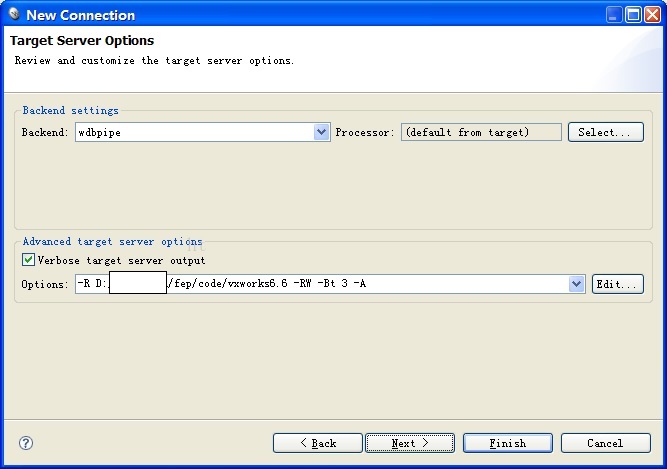Click the Processor default from target field
The width and height of the screenshot is (667, 469).
[x=481, y=132]
